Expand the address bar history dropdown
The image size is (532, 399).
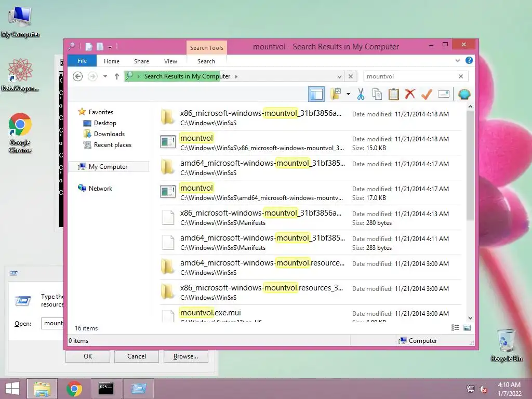tap(339, 76)
